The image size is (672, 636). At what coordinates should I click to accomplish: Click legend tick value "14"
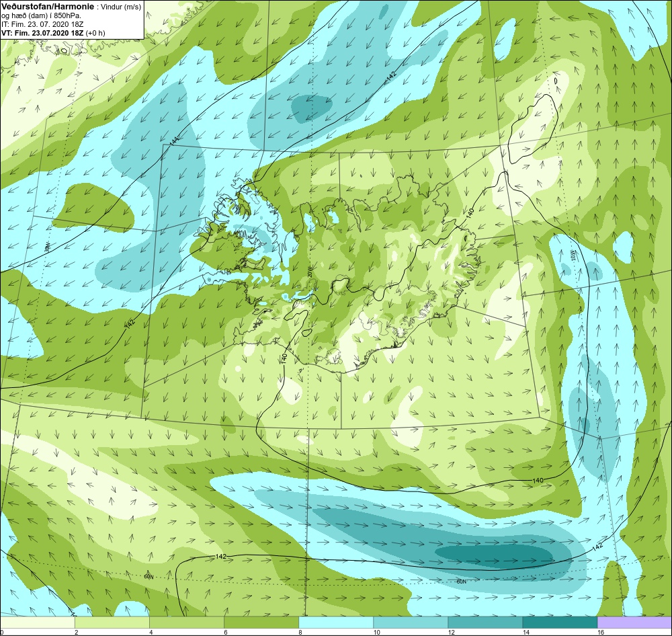point(526,632)
